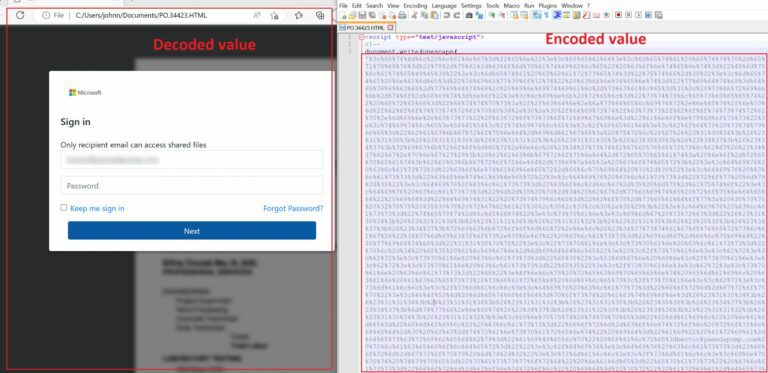Open the Collections icon in browser toolbar
Image resolution: width=768 pixels, height=373 pixels.
[x=320, y=15]
